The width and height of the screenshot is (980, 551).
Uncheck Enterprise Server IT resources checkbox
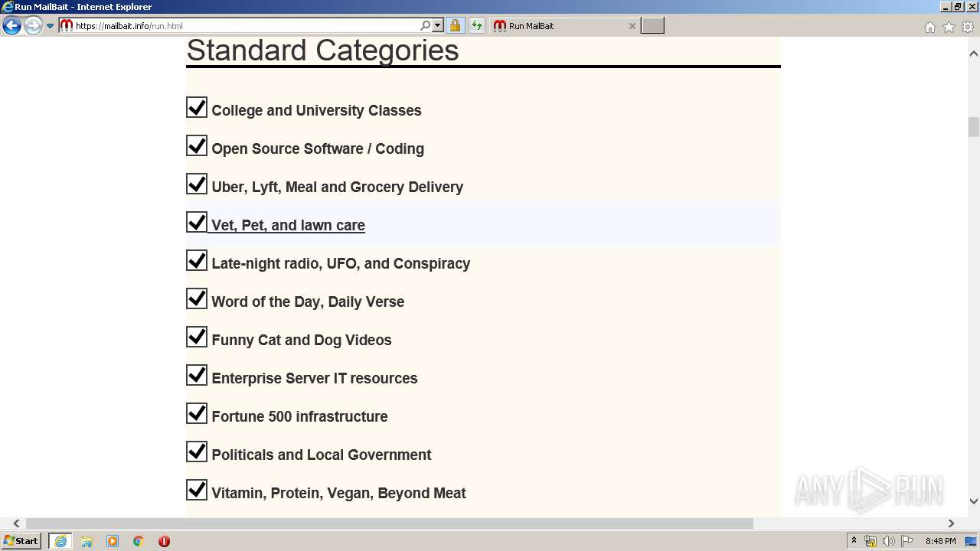[197, 375]
